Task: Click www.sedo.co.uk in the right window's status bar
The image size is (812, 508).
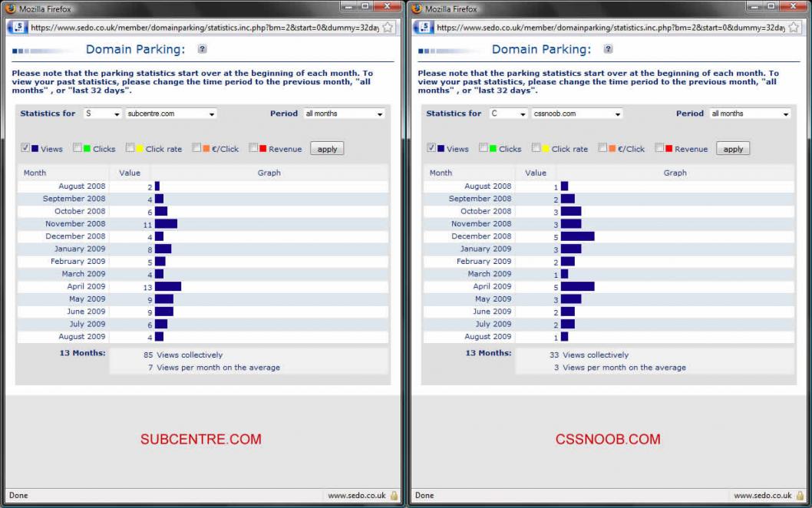Action: [763, 496]
